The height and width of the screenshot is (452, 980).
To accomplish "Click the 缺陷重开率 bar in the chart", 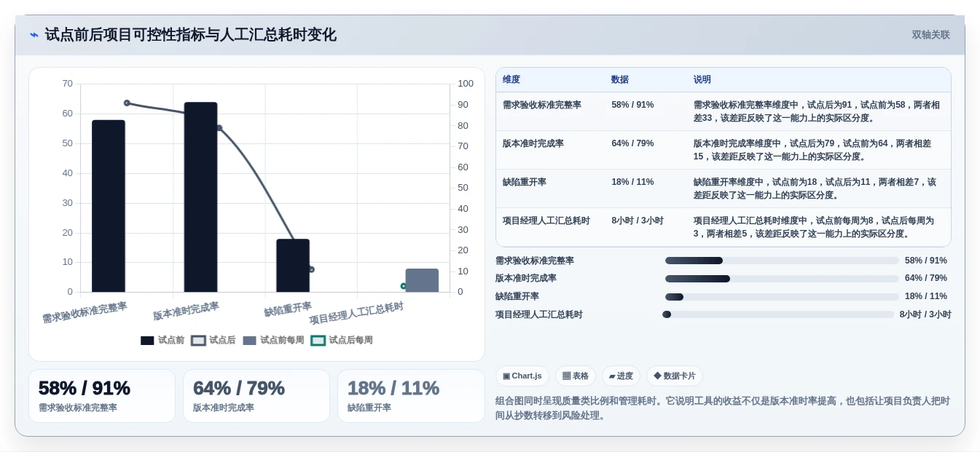I will pyautogui.click(x=293, y=266).
